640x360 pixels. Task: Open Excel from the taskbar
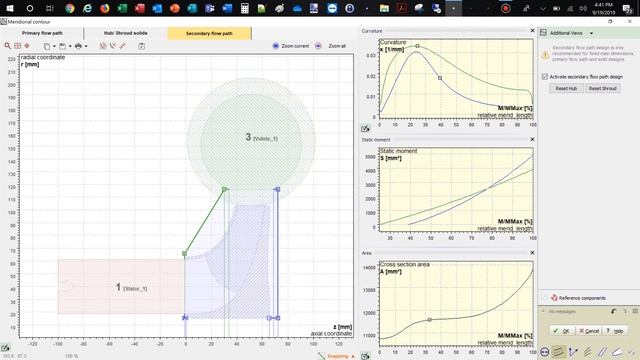[x=122, y=8]
